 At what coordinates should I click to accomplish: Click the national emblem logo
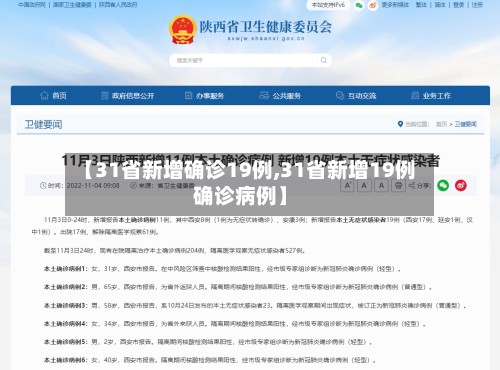pos(182,29)
